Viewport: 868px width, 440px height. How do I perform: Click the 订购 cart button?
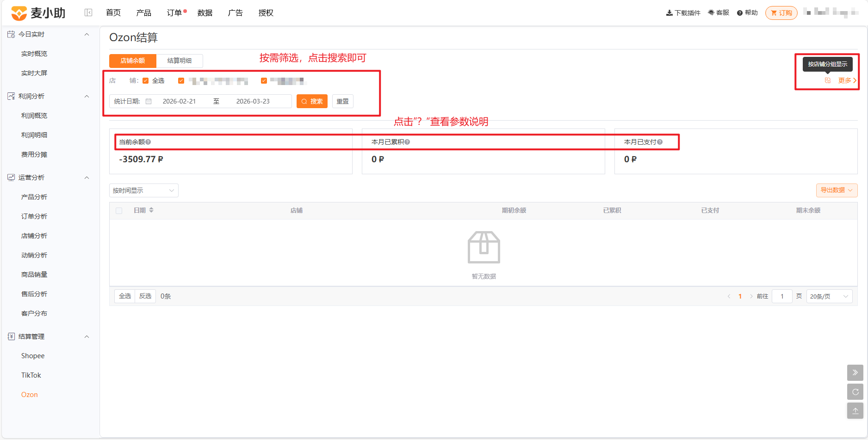[781, 13]
